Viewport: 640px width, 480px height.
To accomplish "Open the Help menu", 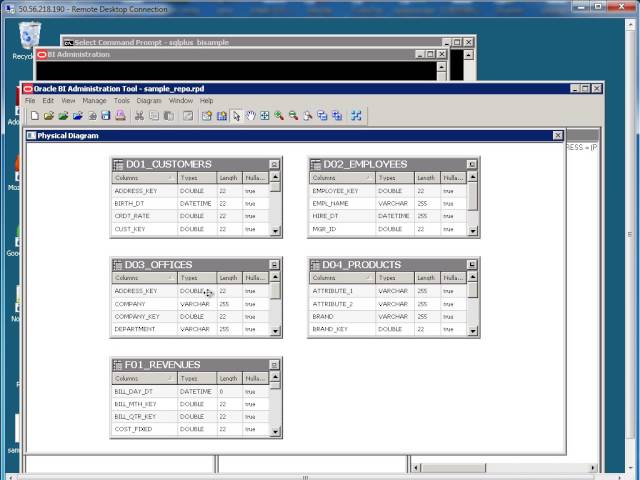I will tap(207, 100).
